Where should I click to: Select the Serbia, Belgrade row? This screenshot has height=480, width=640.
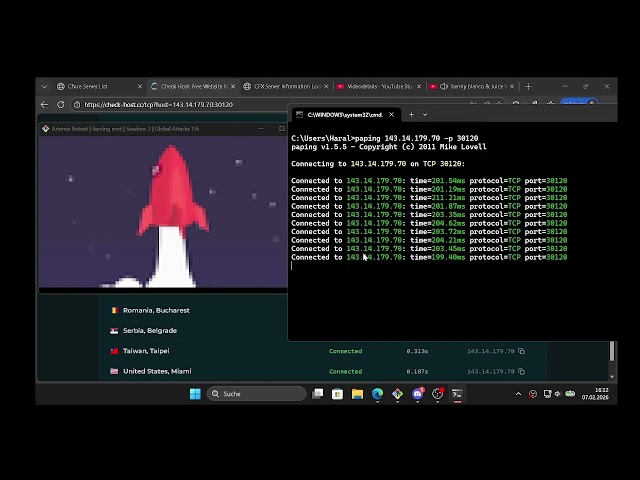(193, 331)
